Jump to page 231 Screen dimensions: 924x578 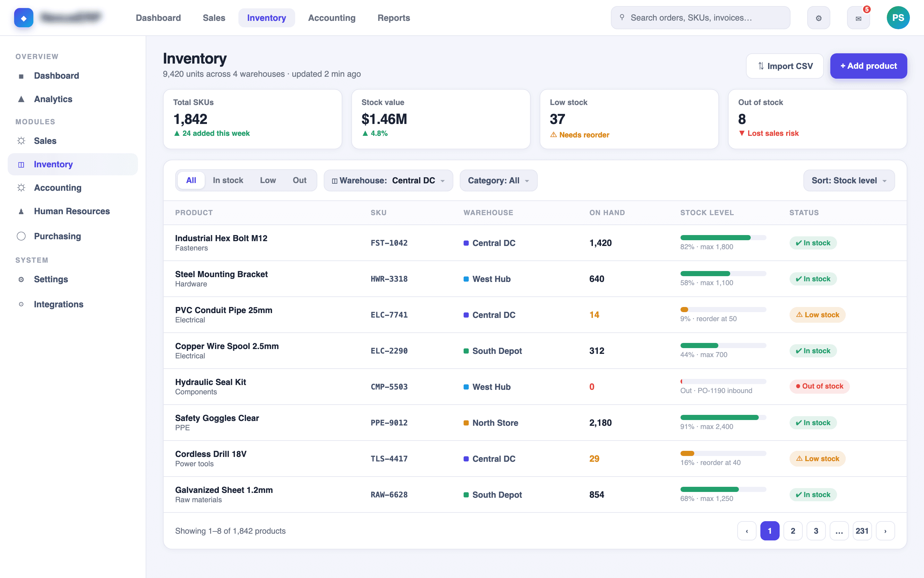click(x=862, y=531)
